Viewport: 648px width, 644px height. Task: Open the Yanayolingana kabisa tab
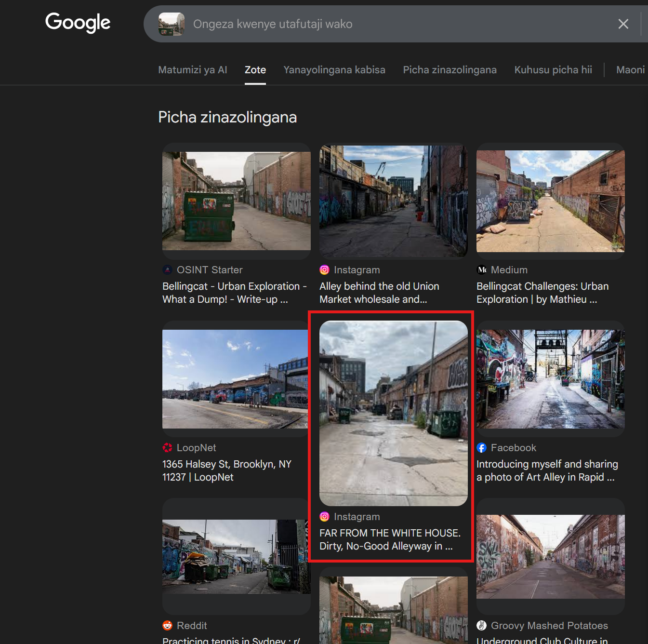tap(334, 70)
